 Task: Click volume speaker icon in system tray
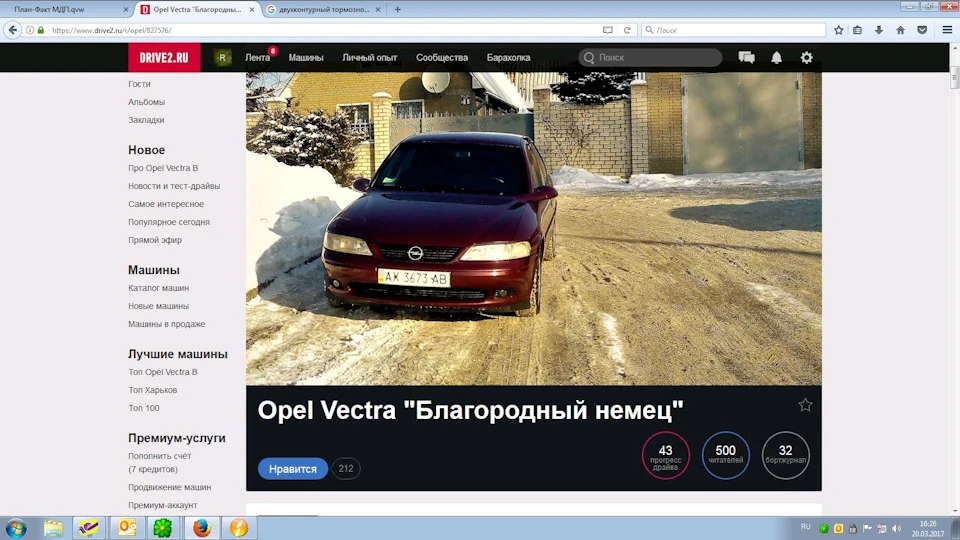[896, 528]
